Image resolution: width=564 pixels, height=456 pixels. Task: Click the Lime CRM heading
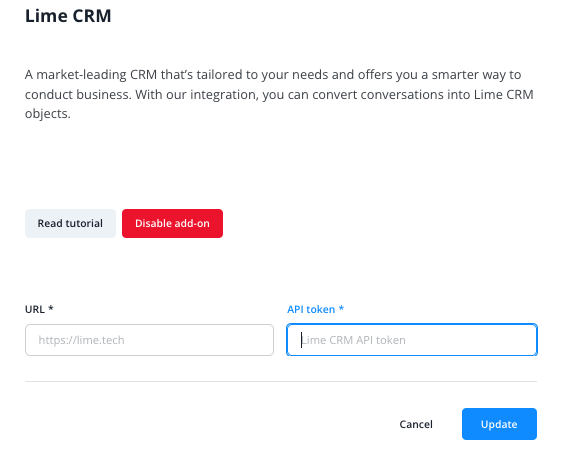coord(68,16)
